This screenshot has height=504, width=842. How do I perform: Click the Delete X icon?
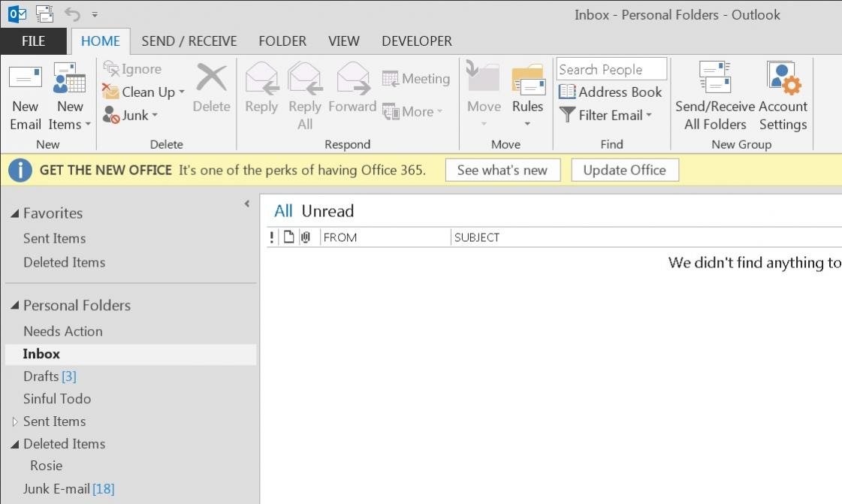212,78
